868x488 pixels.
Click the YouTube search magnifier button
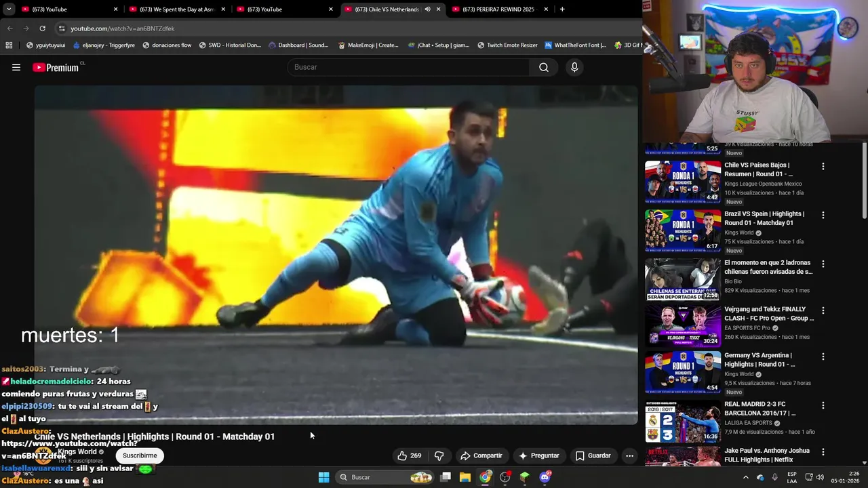[544, 67]
